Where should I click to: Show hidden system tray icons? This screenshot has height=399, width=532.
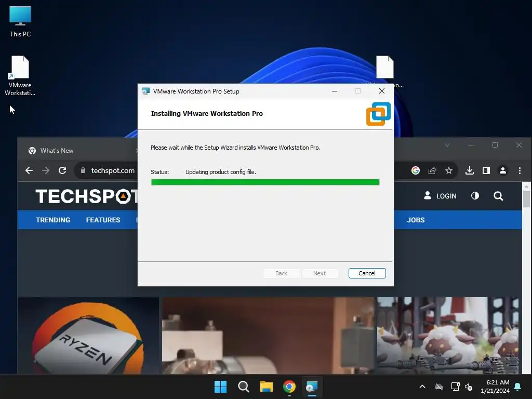422,387
